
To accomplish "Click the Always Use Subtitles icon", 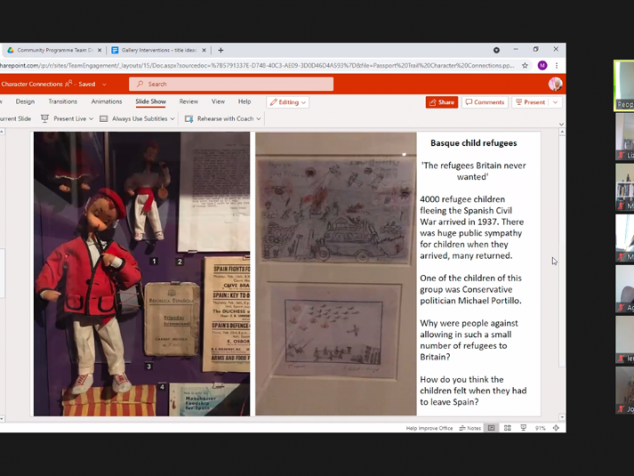I will (x=104, y=118).
